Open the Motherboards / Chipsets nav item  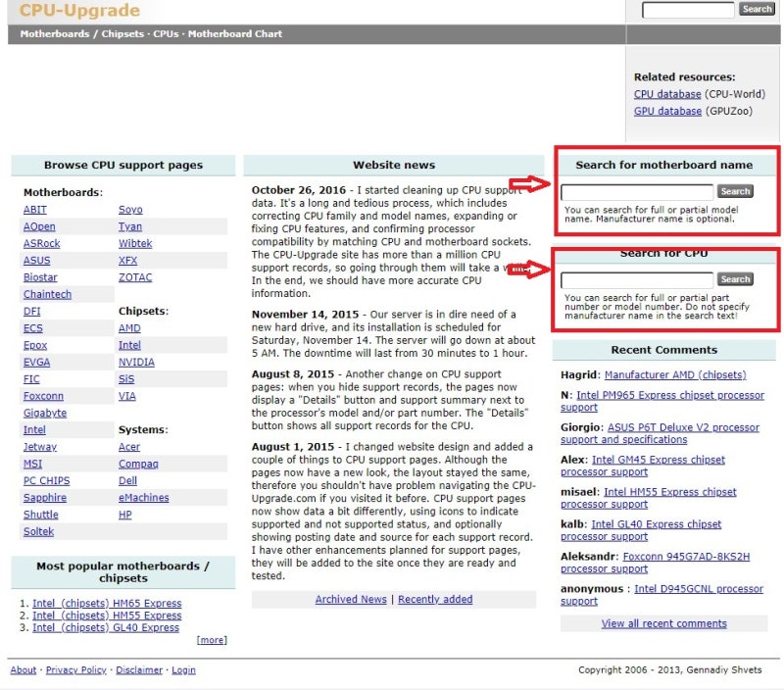(82, 34)
